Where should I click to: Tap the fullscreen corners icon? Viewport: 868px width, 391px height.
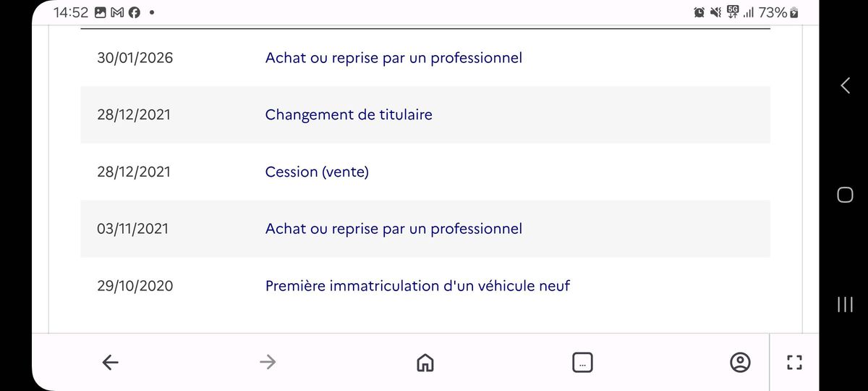pos(793,362)
